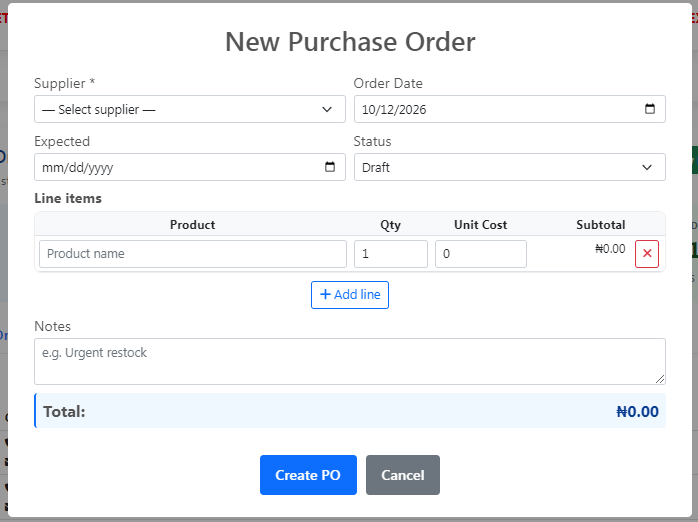The height and width of the screenshot is (522, 698).
Task: Click the Subtotal column header
Action: tap(601, 225)
